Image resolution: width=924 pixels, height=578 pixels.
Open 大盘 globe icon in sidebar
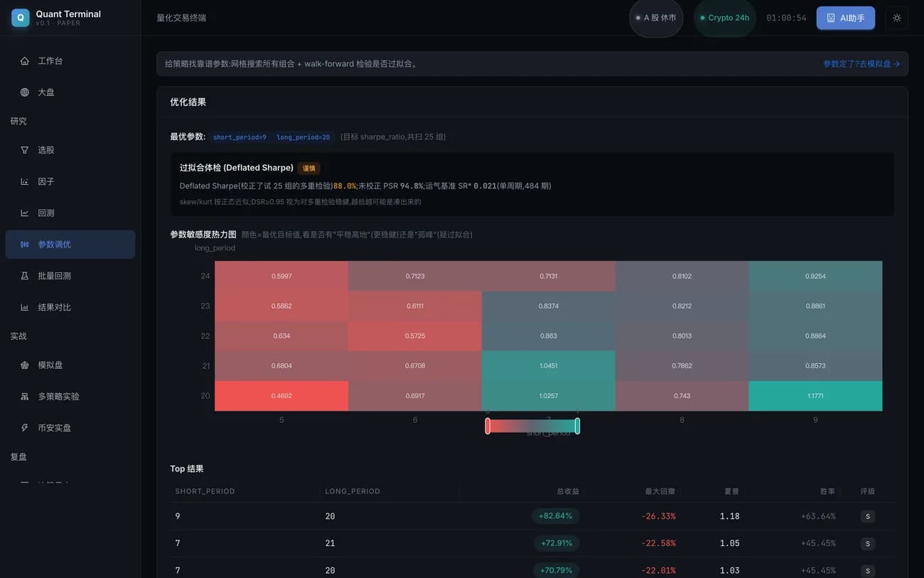[25, 92]
